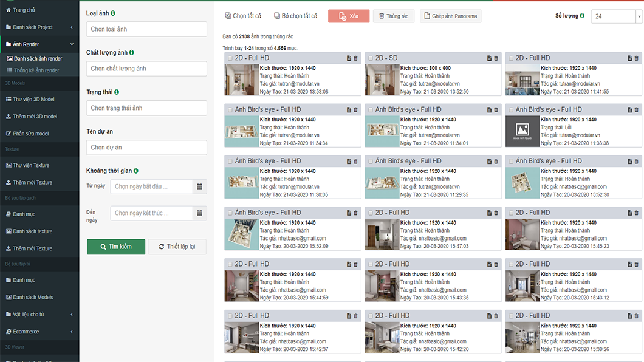This screenshot has width=644, height=362.
Task: Click trash icon on 2D - SD card
Action: point(496,58)
